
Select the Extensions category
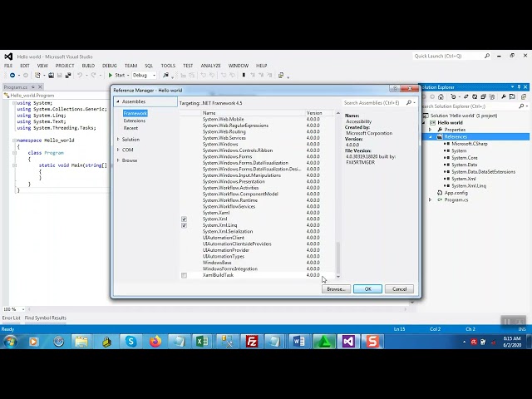coord(135,121)
